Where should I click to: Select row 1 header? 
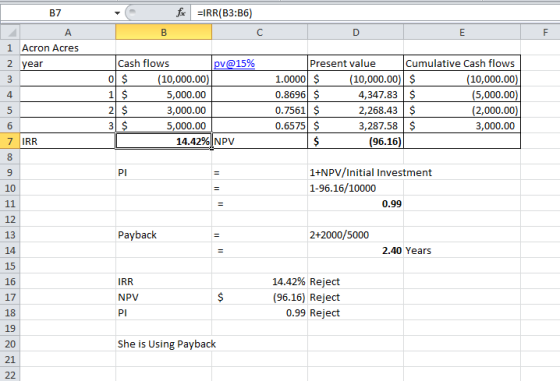(10, 48)
